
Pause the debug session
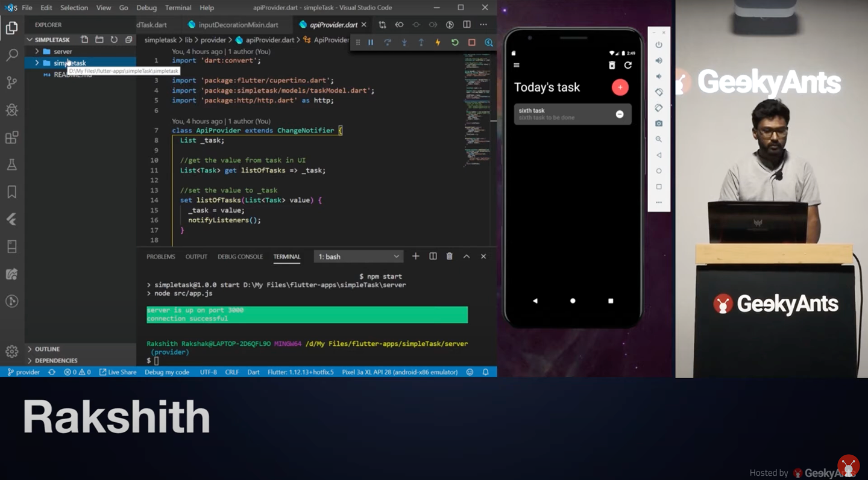click(371, 42)
